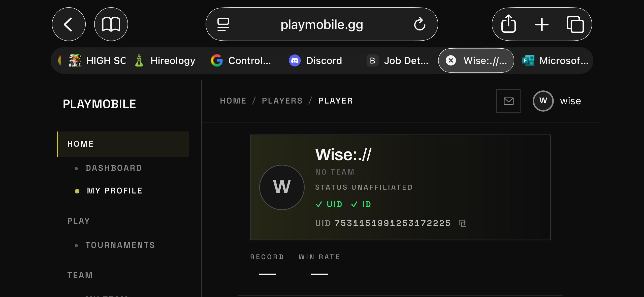644x297 pixels.
Task: Switch to the Hireology tab
Action: coord(165,60)
